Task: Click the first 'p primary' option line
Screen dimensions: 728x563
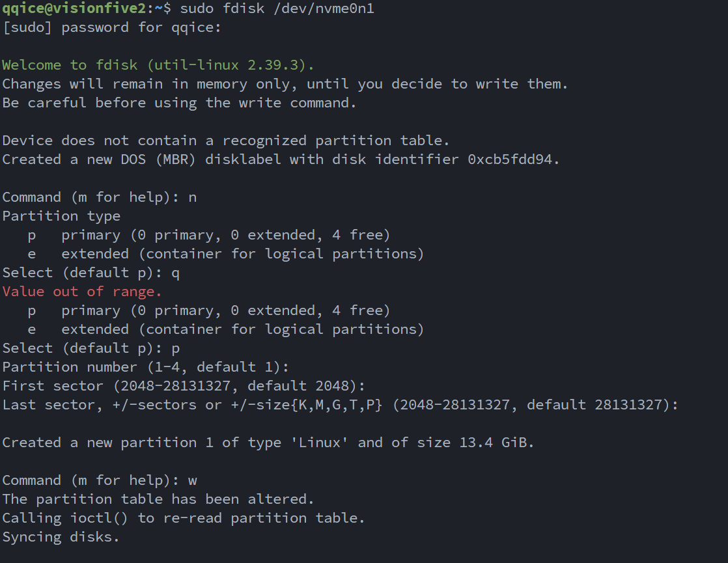Action: click(208, 235)
